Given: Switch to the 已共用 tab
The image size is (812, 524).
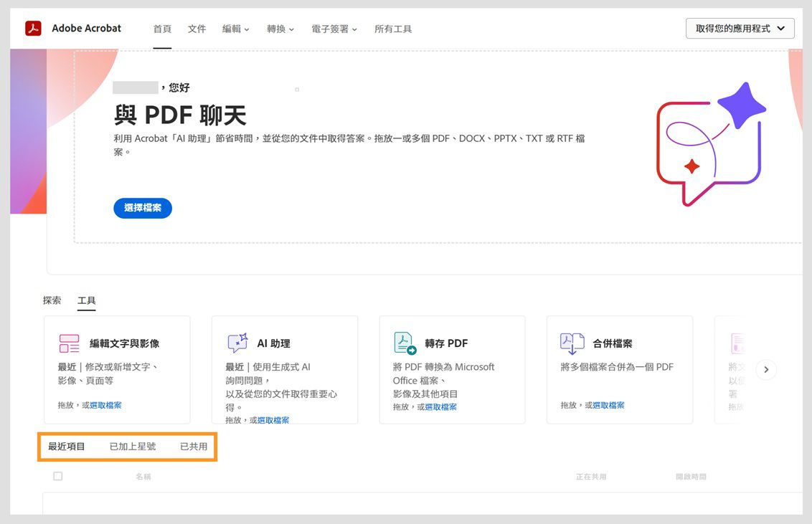Looking at the screenshot, I should (189, 446).
